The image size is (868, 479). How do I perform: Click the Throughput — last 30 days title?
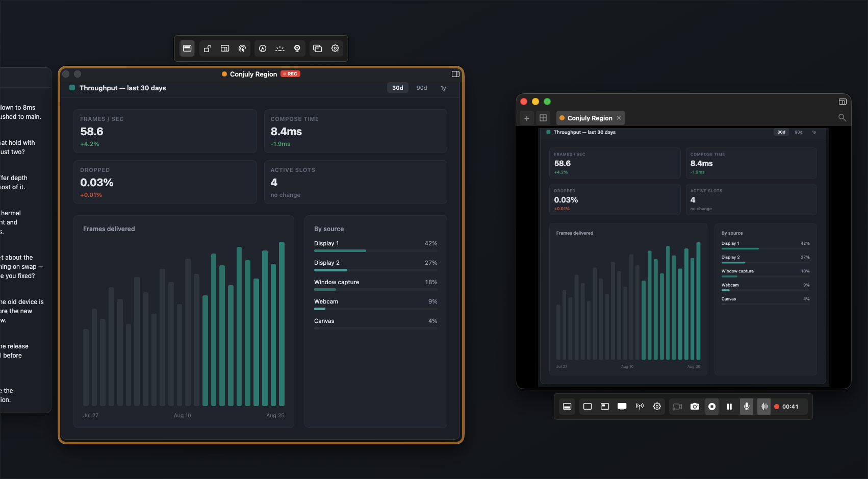[122, 88]
